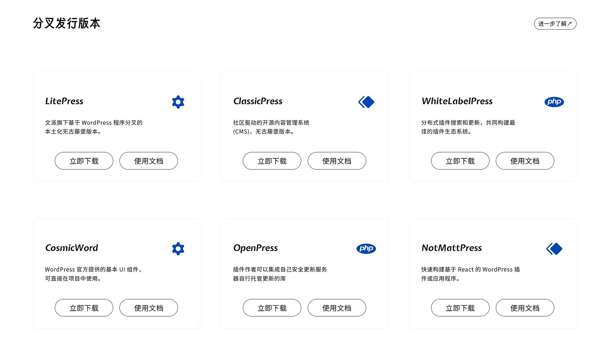Click the gear icon on LitePress card
This screenshot has height=364, width=608.
(178, 102)
